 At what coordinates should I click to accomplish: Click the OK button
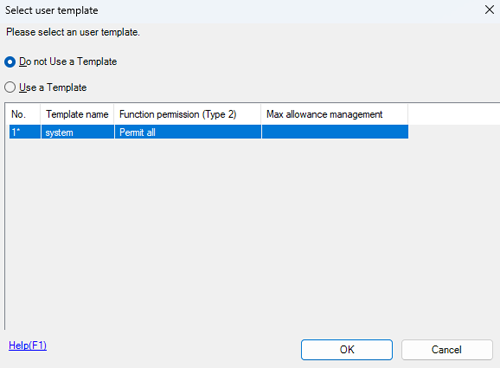pos(347,349)
